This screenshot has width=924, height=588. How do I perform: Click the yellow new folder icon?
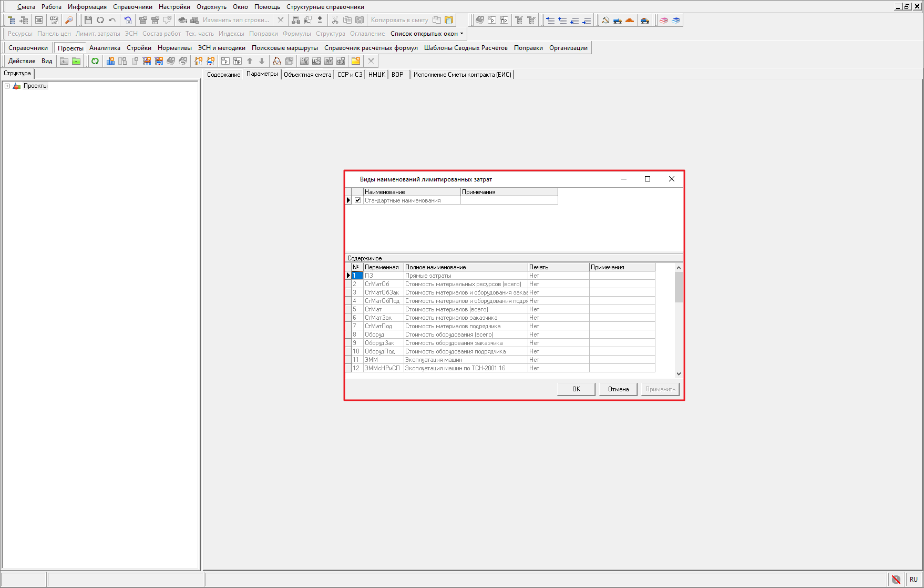pyautogui.click(x=356, y=61)
